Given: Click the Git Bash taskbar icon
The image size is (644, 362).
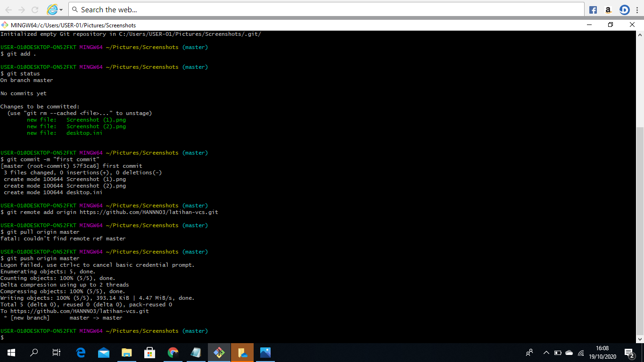Looking at the screenshot, I should 219,353.
